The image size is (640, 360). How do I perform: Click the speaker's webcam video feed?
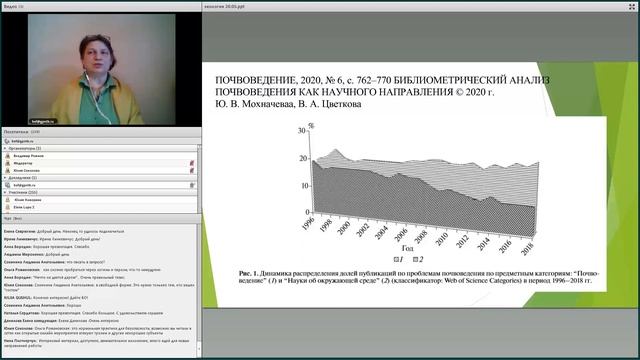coord(102,69)
